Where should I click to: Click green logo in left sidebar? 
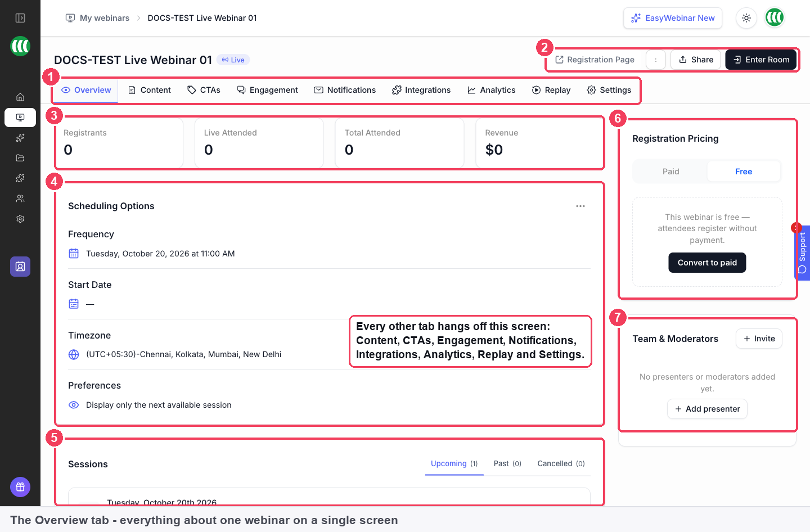[x=20, y=46]
